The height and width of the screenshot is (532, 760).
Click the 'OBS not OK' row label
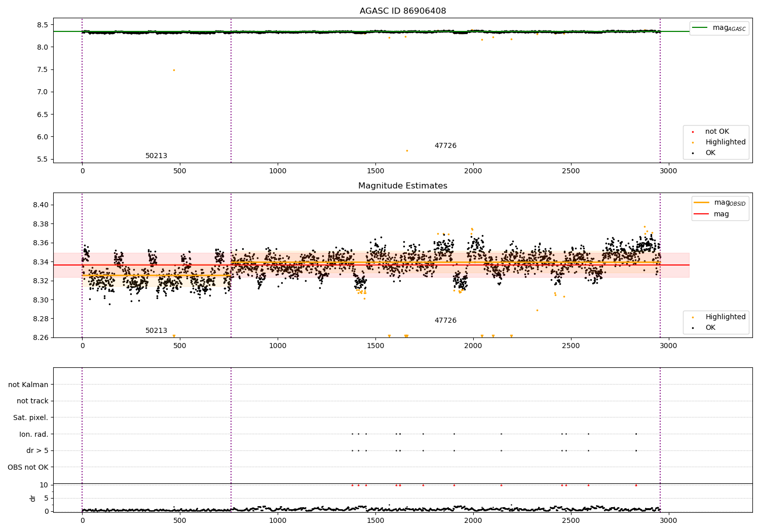[28, 467]
